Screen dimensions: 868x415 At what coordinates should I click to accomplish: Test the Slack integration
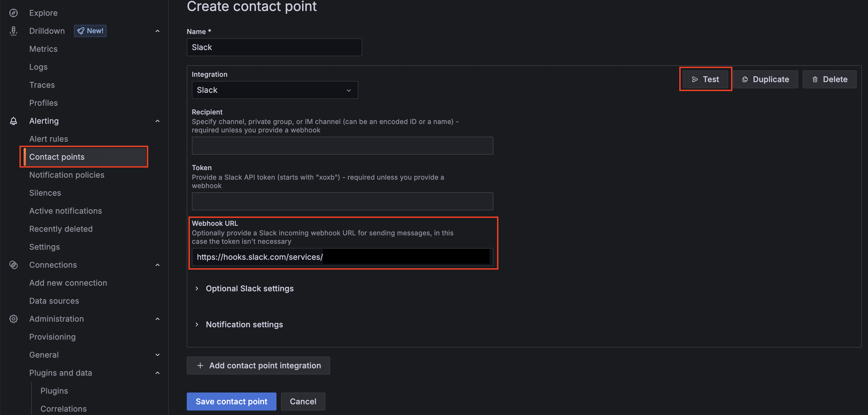click(705, 79)
